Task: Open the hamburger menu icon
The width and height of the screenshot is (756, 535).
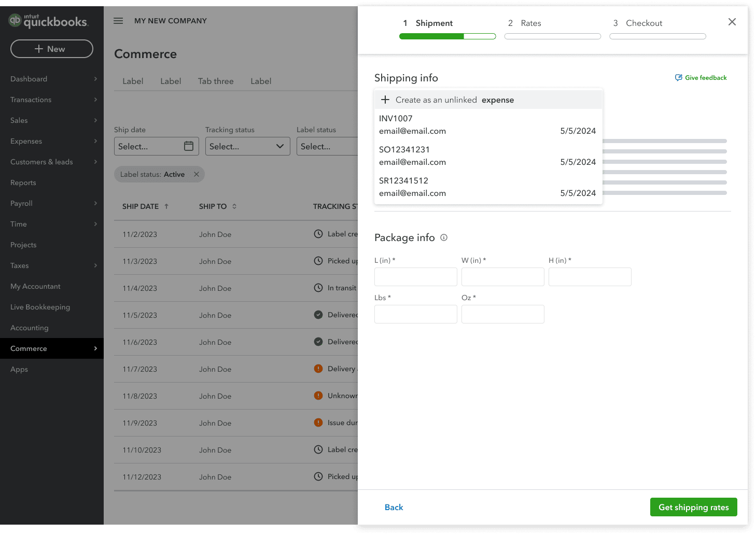Action: click(x=118, y=21)
